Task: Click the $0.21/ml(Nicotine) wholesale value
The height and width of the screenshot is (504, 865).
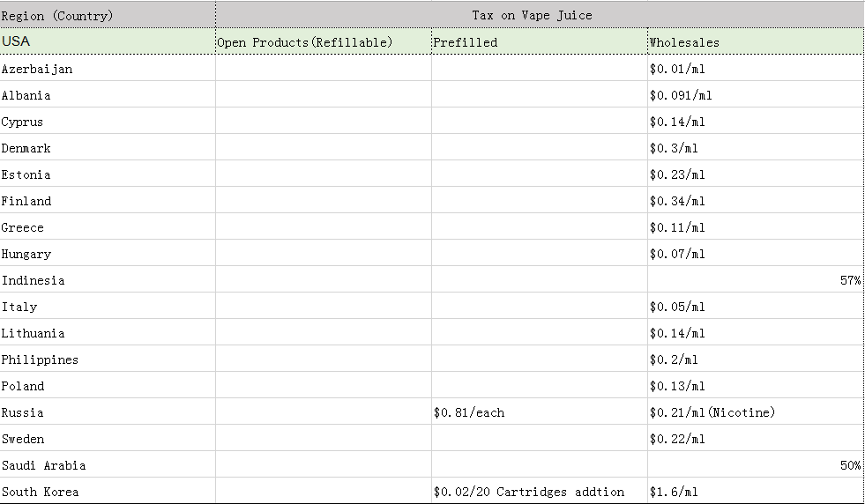Action: pos(712,413)
